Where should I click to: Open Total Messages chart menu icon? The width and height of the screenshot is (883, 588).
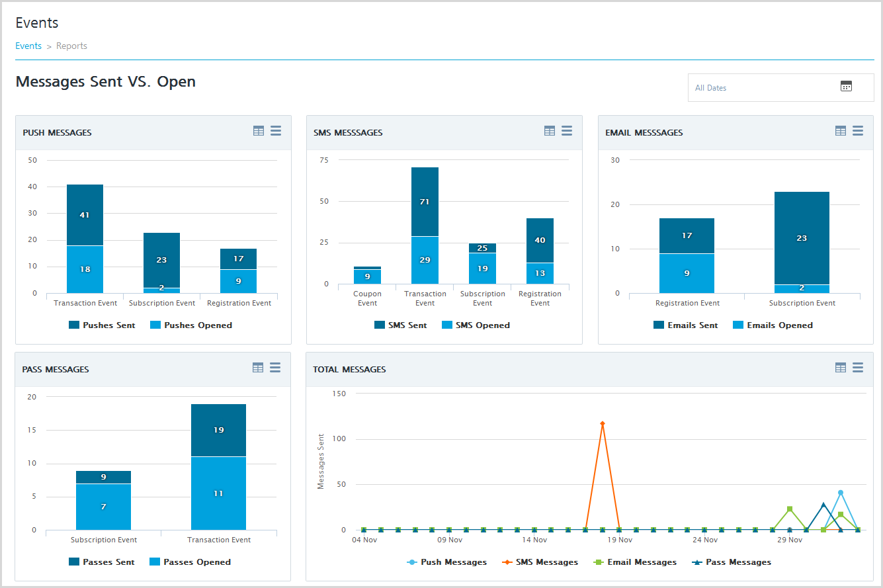coord(858,368)
